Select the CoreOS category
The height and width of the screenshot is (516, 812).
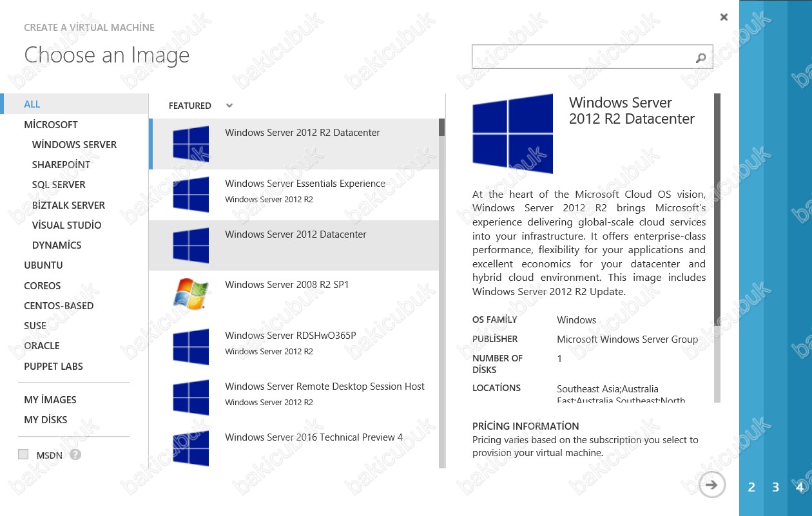pos(43,285)
